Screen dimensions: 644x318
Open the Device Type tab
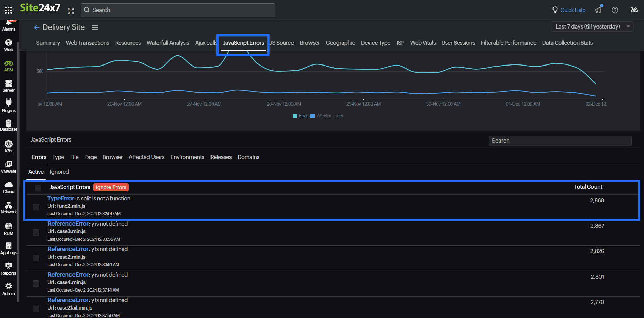(x=376, y=43)
